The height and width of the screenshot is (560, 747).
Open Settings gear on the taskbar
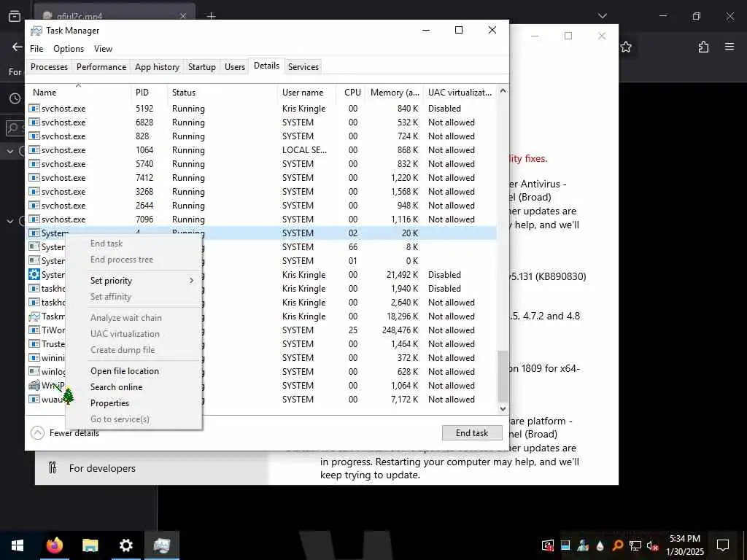tap(125, 545)
